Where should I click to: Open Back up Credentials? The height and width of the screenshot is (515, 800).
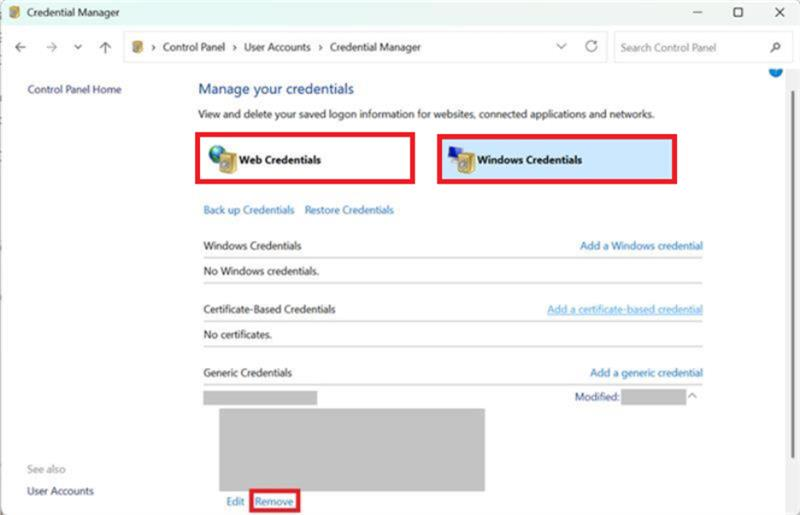point(249,210)
